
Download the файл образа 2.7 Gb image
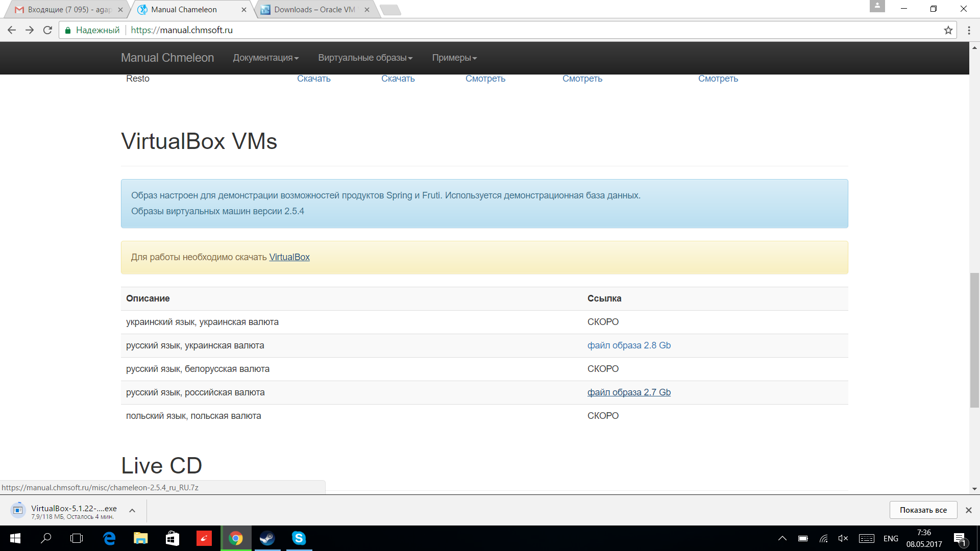coord(629,392)
